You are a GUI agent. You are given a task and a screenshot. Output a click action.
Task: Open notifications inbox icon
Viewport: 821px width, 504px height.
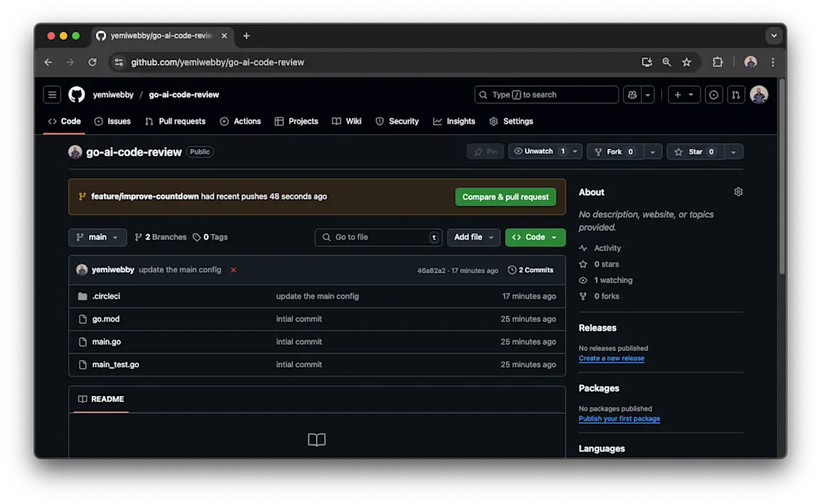click(713, 95)
